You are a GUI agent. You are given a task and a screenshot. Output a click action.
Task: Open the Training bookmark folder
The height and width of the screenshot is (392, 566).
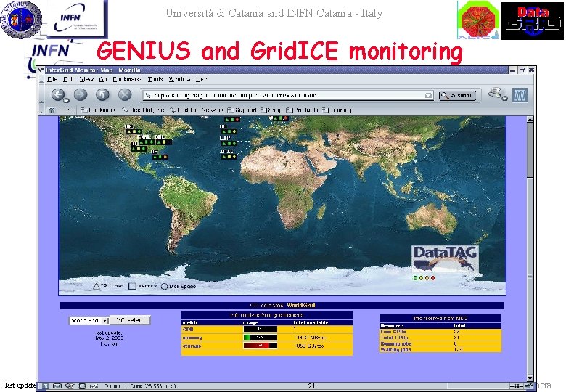point(337,110)
